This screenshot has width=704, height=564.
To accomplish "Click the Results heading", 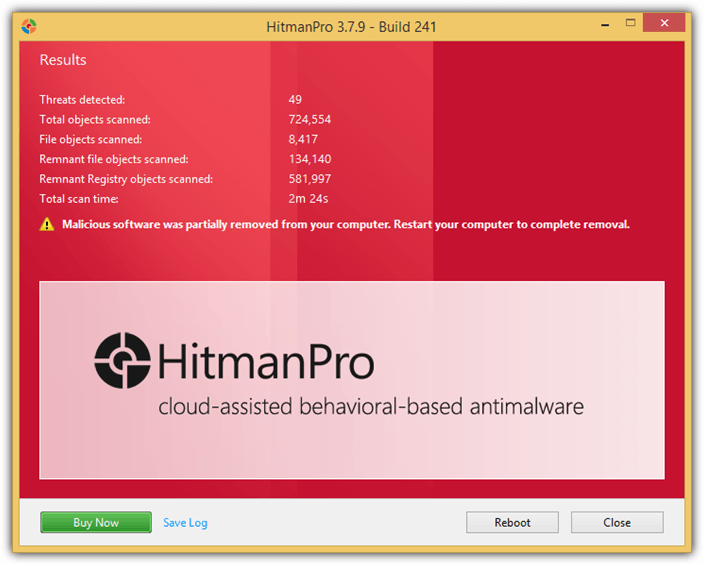I will pyautogui.click(x=63, y=60).
